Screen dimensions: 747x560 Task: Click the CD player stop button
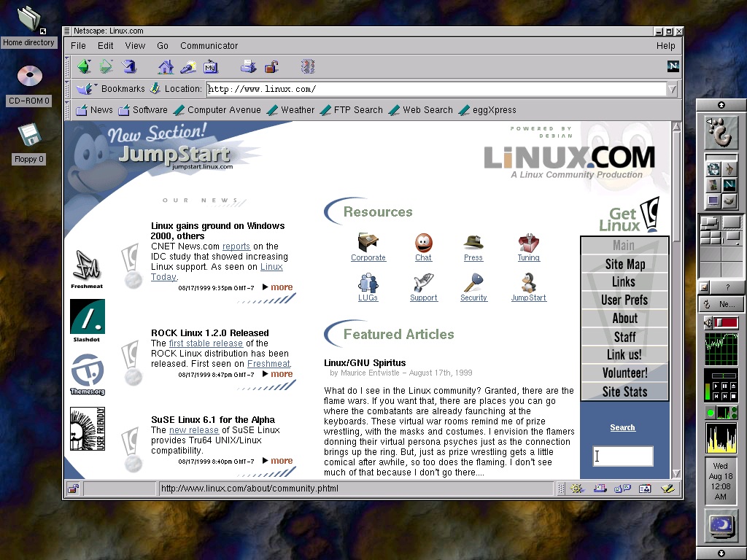click(733, 396)
